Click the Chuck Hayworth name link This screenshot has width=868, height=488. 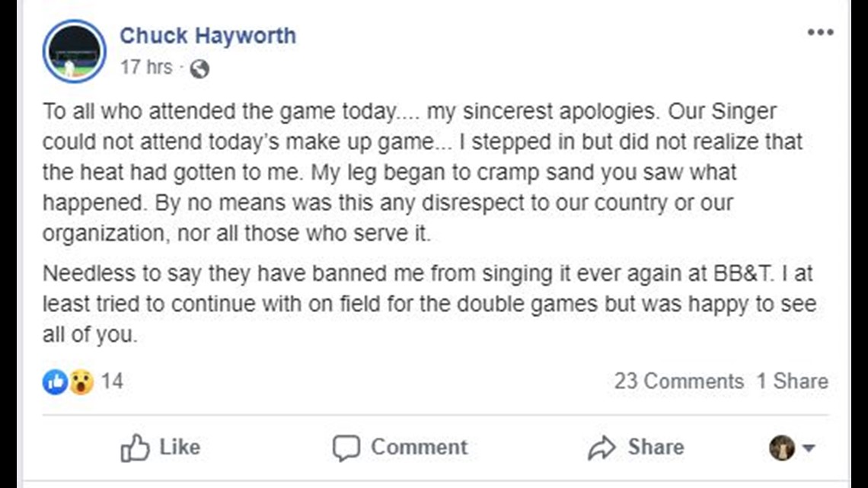coord(208,36)
